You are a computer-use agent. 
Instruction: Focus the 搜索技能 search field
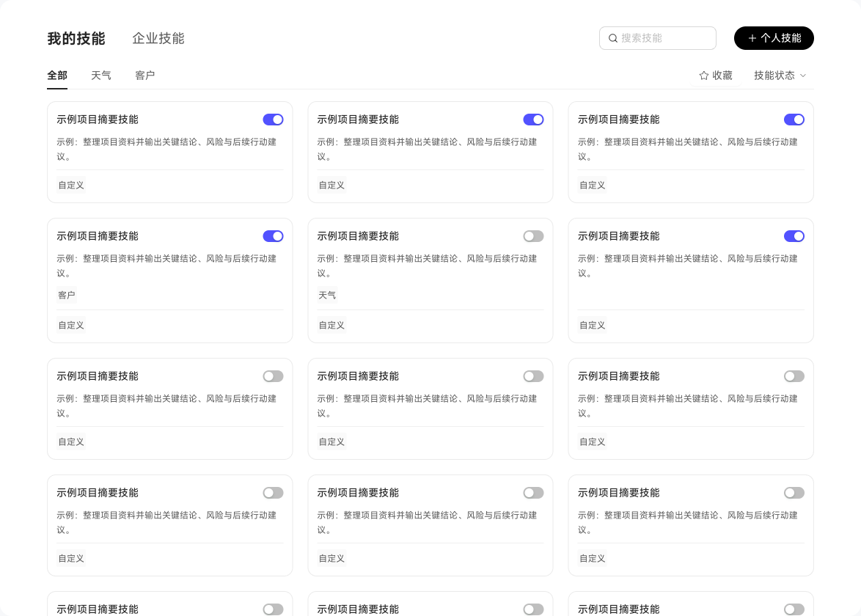pos(657,38)
